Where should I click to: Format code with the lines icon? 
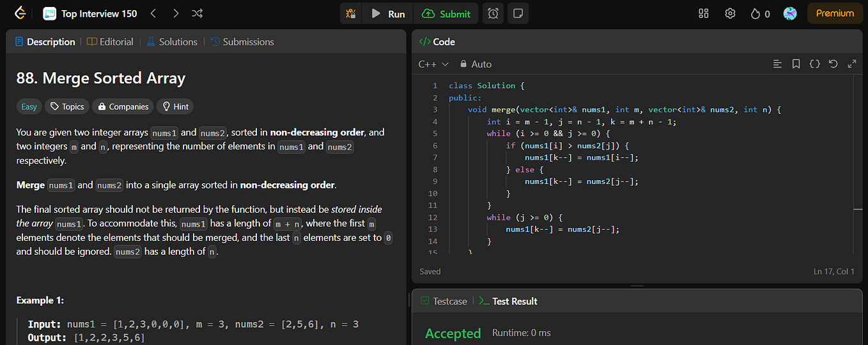(x=777, y=64)
